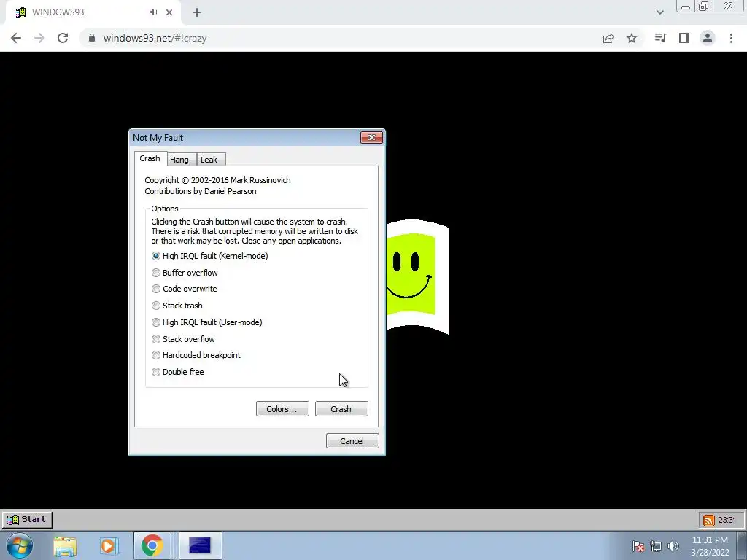Open the Chrome profile menu

[x=708, y=38]
